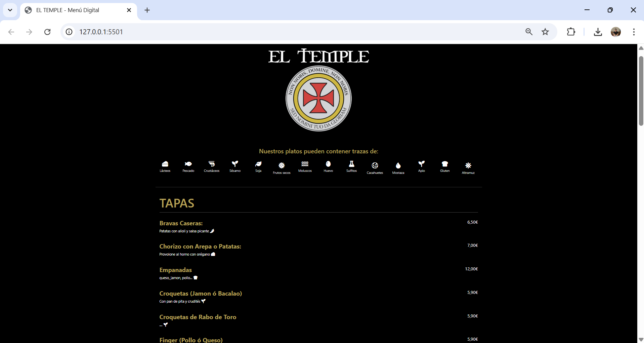
Task: Reload the current page
Action: click(47, 32)
